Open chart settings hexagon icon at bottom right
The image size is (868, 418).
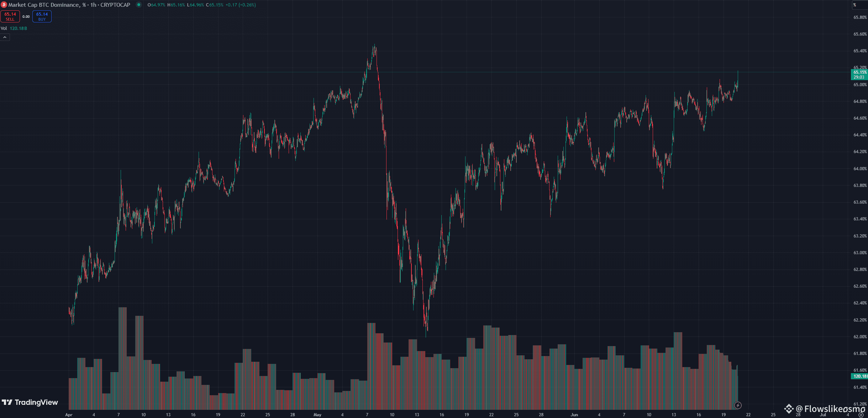(861, 415)
